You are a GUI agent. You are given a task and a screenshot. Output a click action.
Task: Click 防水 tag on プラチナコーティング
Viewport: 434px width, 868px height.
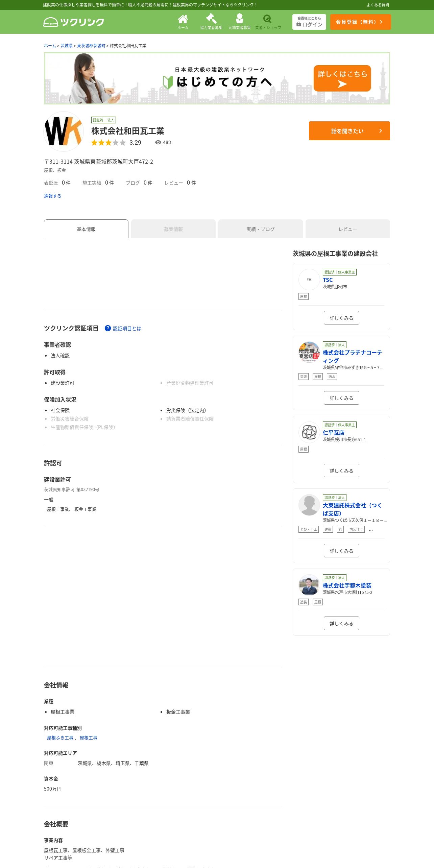pos(332,377)
